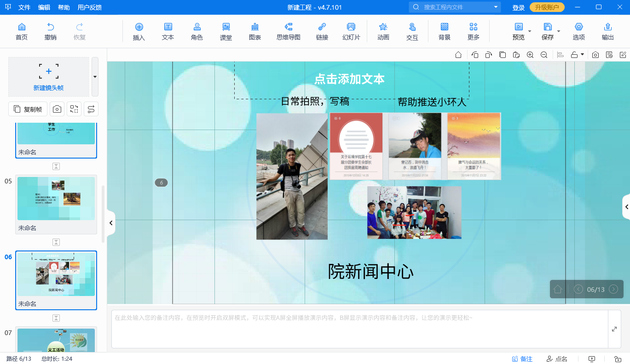The height and width of the screenshot is (364, 630).
Task: Toggle the canvas lock icon
Action: (x=574, y=55)
